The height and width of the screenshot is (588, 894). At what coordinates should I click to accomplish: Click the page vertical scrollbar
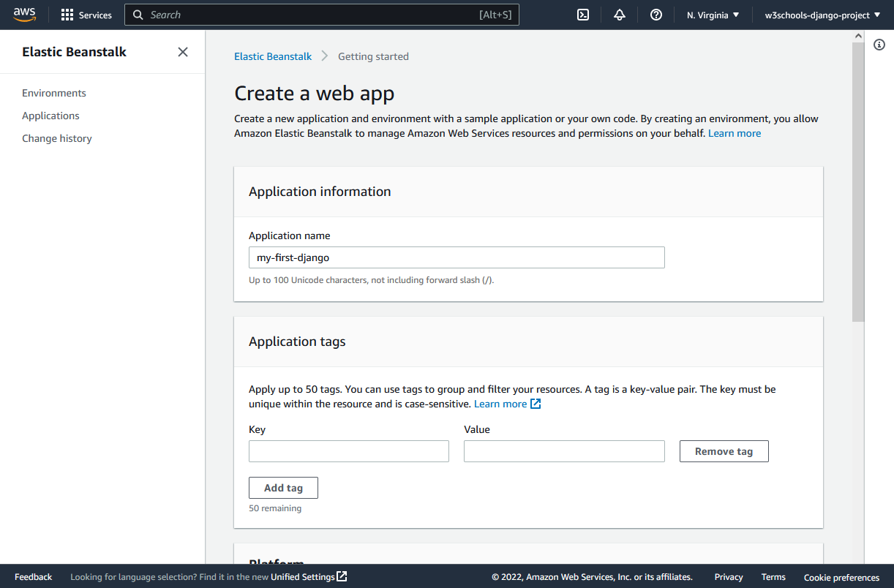click(x=858, y=183)
